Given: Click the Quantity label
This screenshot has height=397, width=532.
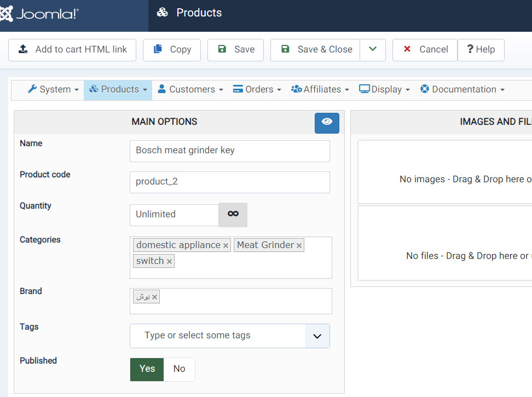Looking at the screenshot, I should click(36, 206).
